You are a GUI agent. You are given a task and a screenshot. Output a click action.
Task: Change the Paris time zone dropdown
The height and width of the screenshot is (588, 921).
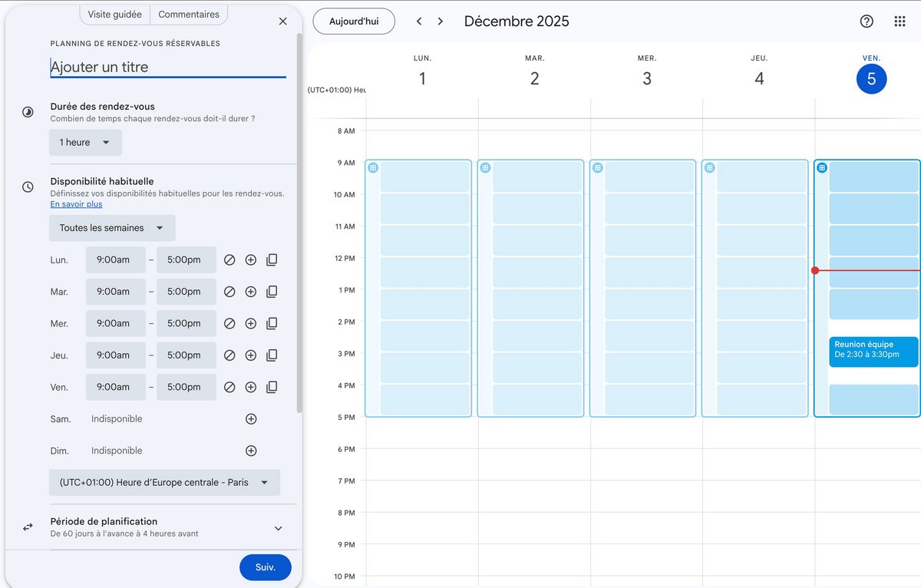click(164, 483)
